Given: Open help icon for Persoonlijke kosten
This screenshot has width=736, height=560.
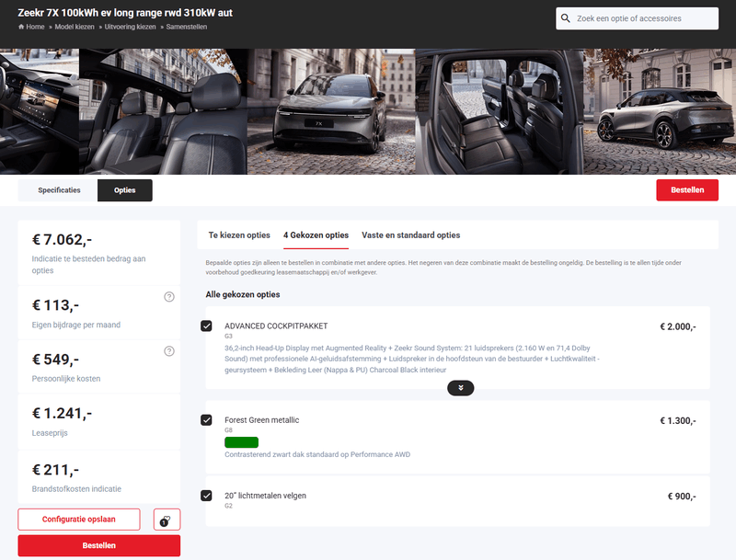Looking at the screenshot, I should tap(169, 351).
